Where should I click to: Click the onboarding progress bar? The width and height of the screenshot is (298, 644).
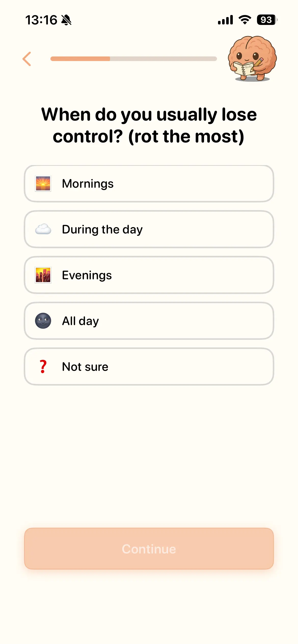point(133,59)
